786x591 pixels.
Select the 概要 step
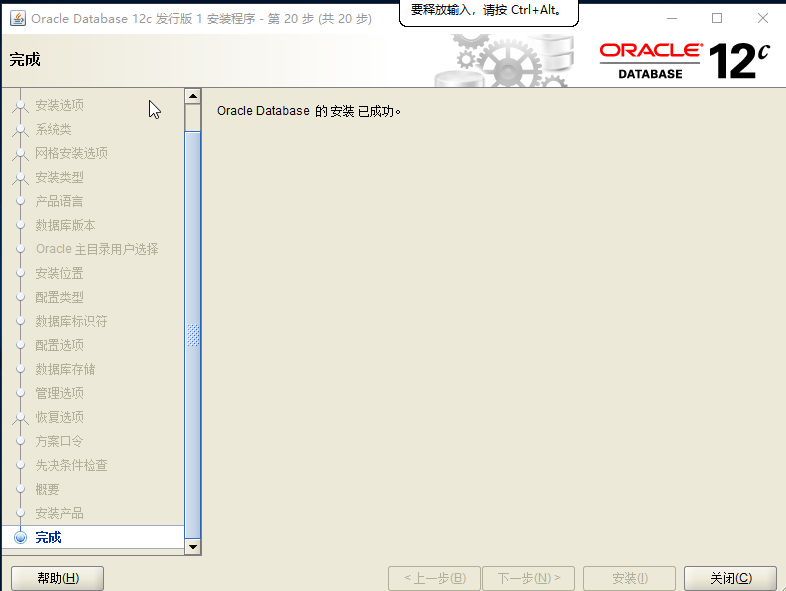47,489
